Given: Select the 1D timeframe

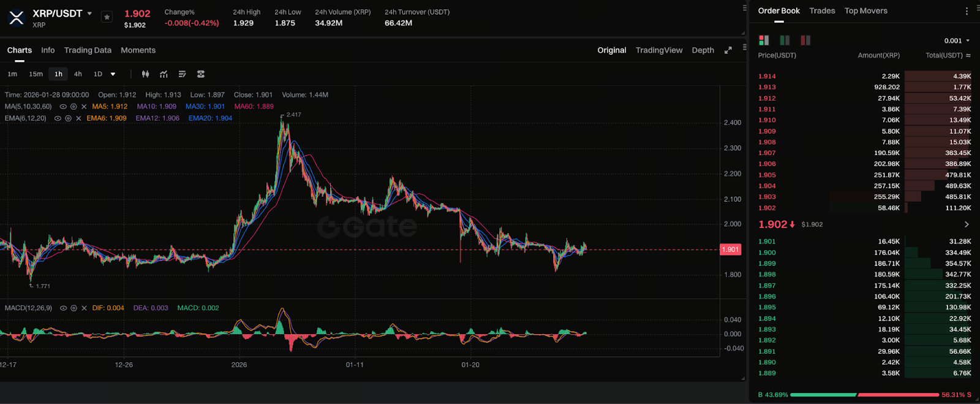Looking at the screenshot, I should (x=98, y=74).
